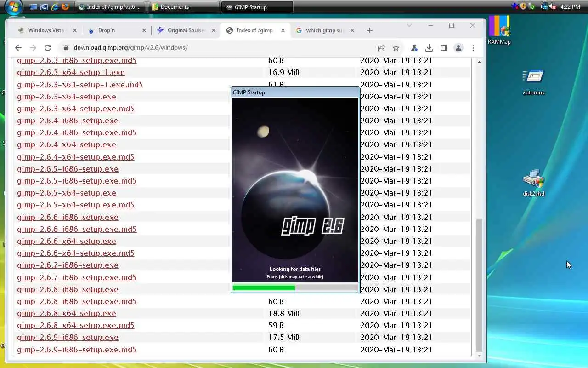Click the GIMP Startup title bar

coord(295,92)
